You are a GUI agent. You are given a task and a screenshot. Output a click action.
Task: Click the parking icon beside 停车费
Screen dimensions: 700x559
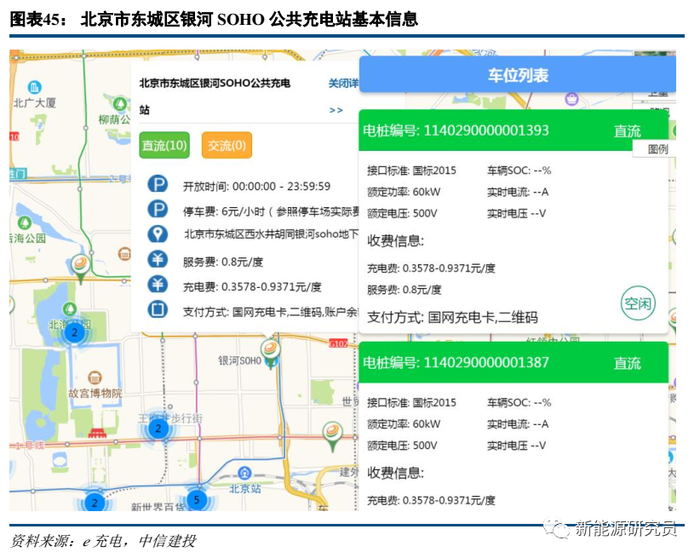158,209
